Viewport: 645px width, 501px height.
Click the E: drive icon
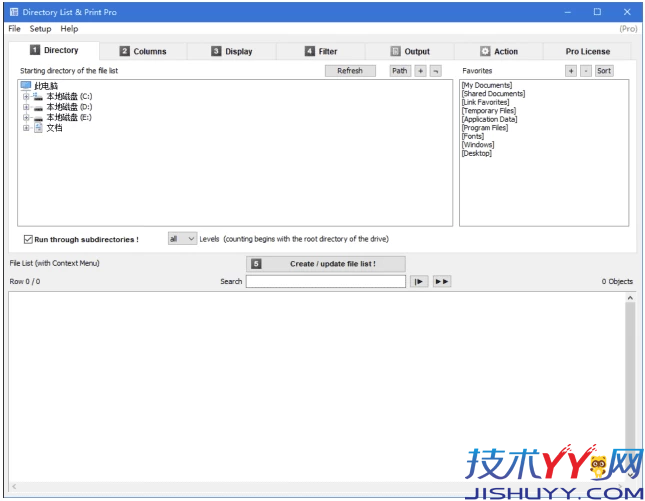[38, 118]
